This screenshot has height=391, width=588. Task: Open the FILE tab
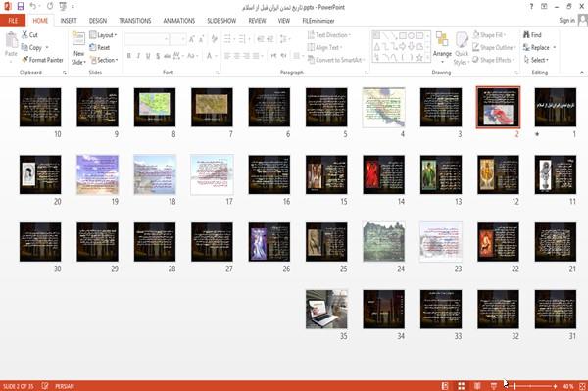click(x=13, y=21)
